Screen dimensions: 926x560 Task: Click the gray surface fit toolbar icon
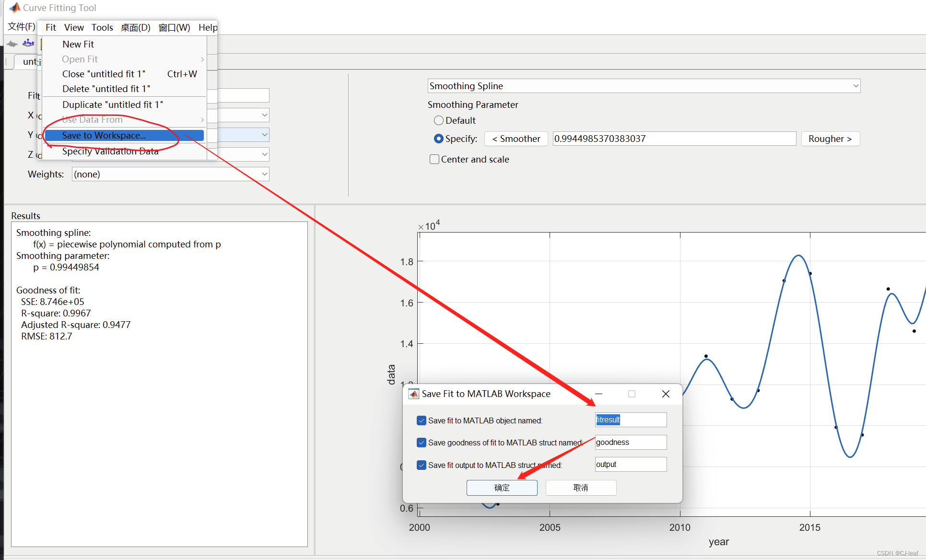click(x=12, y=44)
